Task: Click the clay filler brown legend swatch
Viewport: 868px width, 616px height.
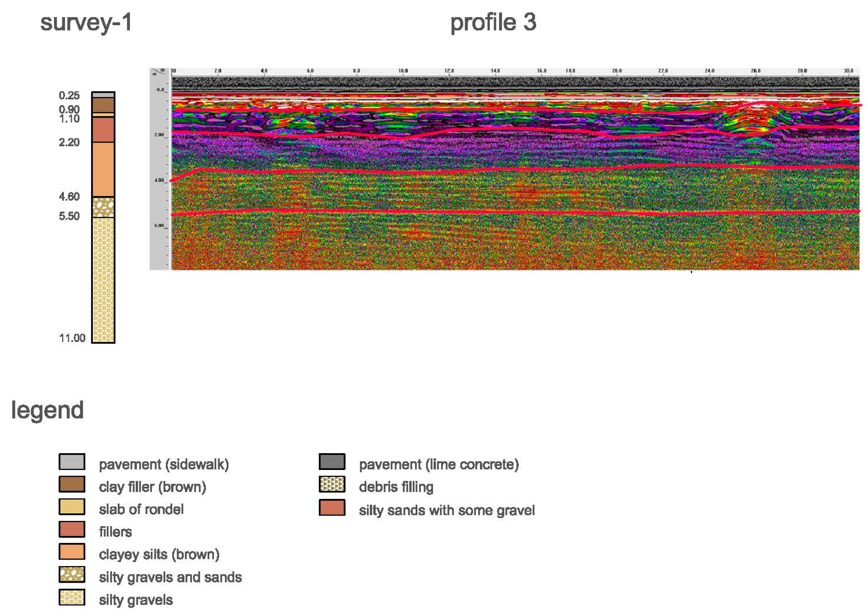Action: coord(72,484)
